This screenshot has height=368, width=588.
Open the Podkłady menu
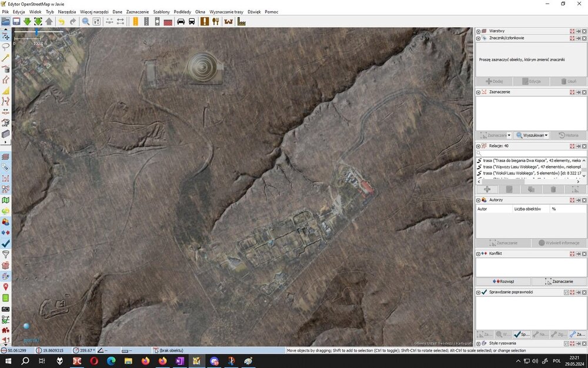182,12
